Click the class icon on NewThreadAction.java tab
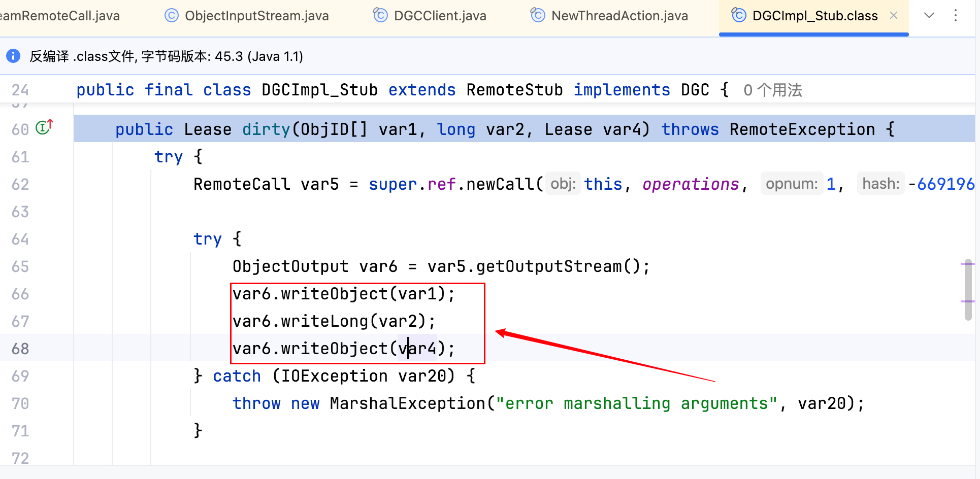This screenshot has height=479, width=980. pos(538,16)
